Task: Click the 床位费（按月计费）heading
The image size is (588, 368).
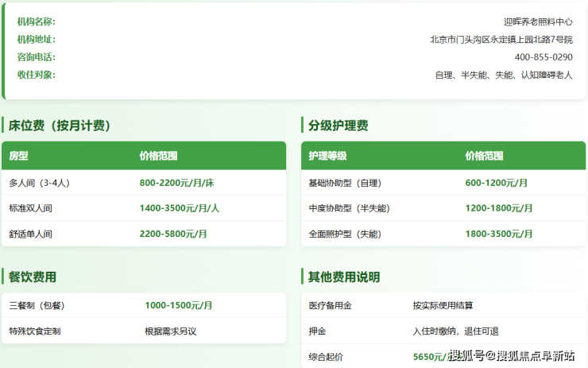Action: coord(60,126)
